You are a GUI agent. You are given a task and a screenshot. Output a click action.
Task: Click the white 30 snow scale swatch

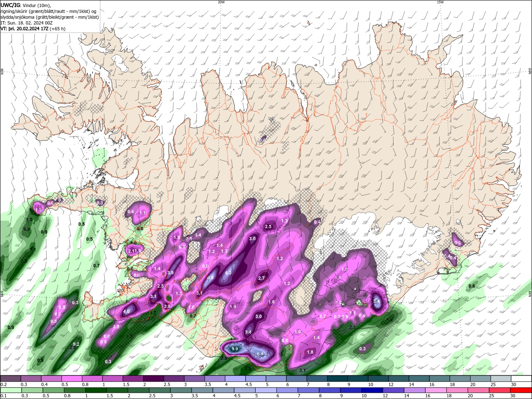521,379
